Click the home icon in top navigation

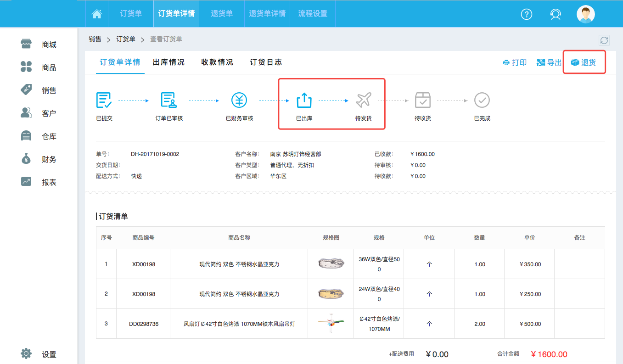point(97,14)
